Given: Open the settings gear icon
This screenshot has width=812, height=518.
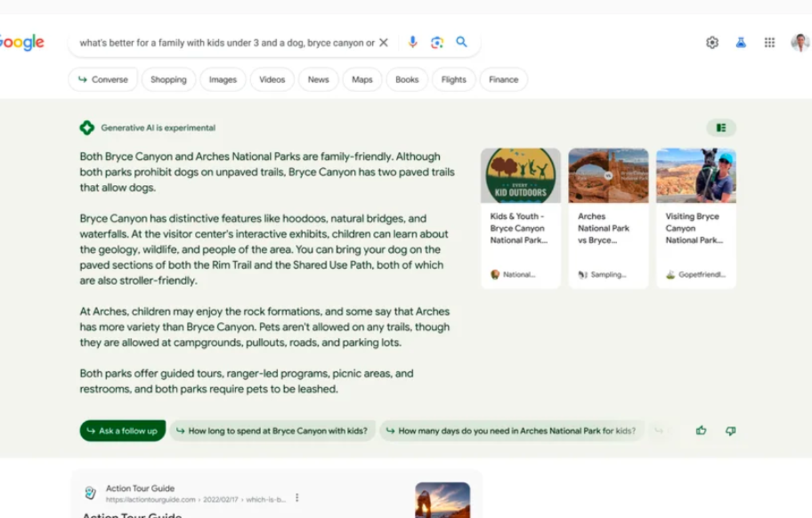Looking at the screenshot, I should 712,43.
